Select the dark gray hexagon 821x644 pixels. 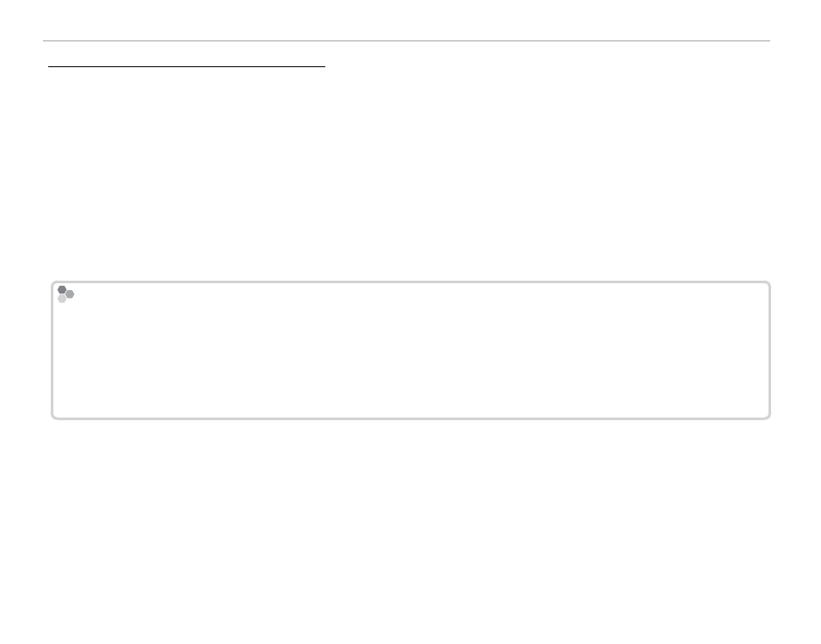pyautogui.click(x=62, y=290)
